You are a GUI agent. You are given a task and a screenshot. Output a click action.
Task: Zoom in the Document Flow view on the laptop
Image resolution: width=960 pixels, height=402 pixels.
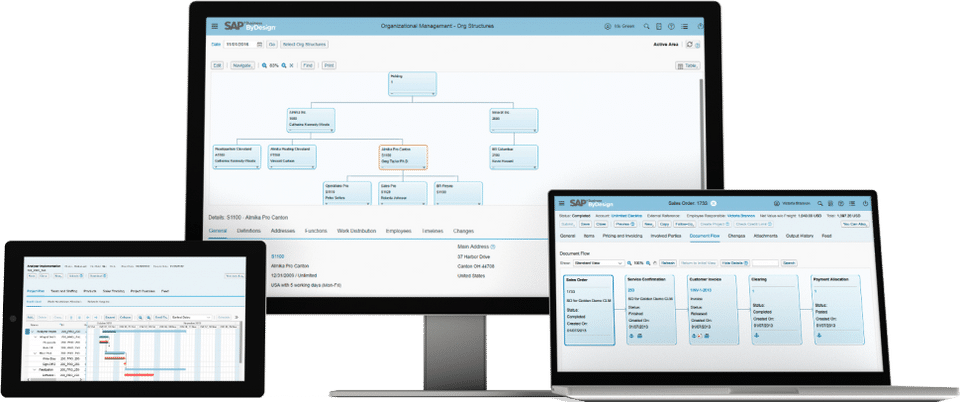(x=650, y=262)
